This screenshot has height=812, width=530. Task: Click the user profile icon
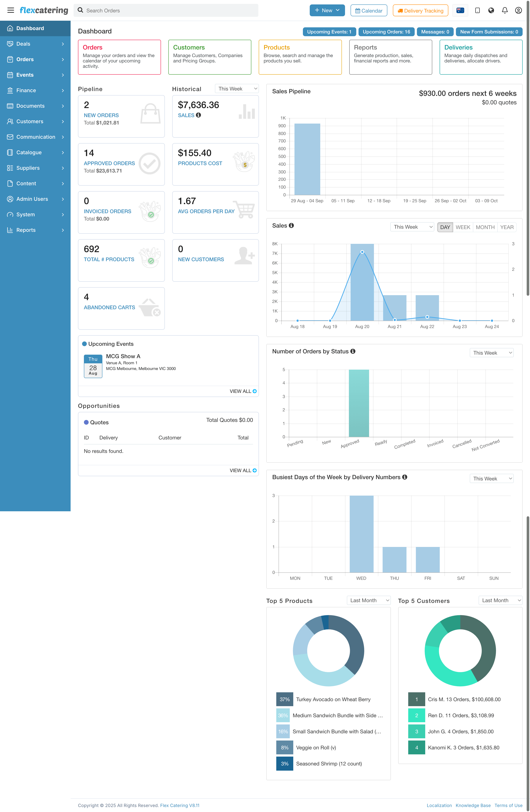tap(518, 10)
